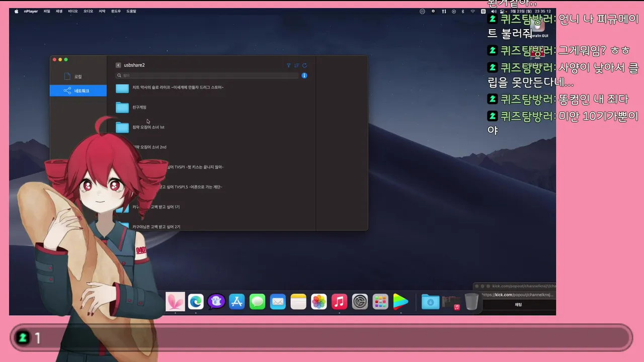The image size is (644, 362).
Task: Open the 오디오 menu
Action: 88,11
